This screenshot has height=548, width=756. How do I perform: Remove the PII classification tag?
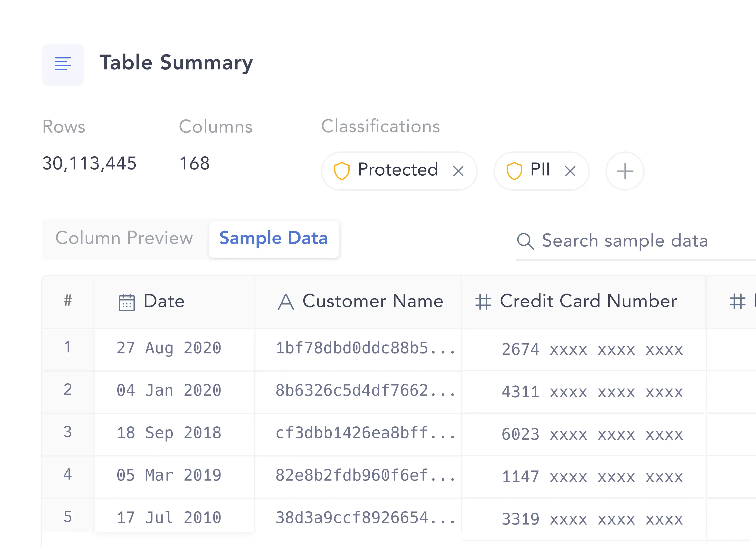[x=570, y=171]
